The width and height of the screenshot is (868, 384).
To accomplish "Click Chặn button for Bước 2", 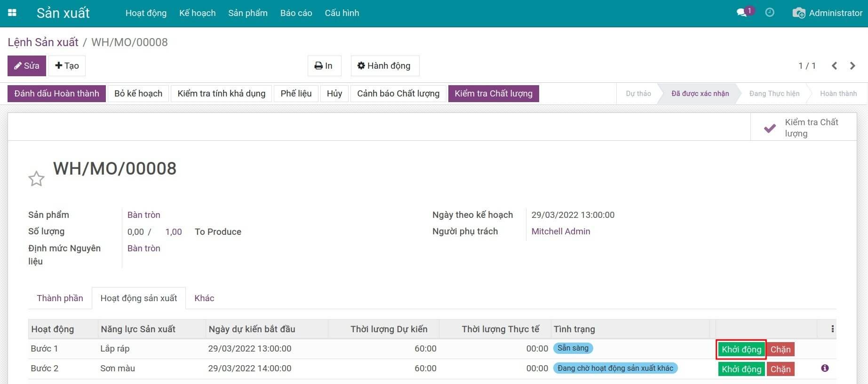I will (780, 369).
